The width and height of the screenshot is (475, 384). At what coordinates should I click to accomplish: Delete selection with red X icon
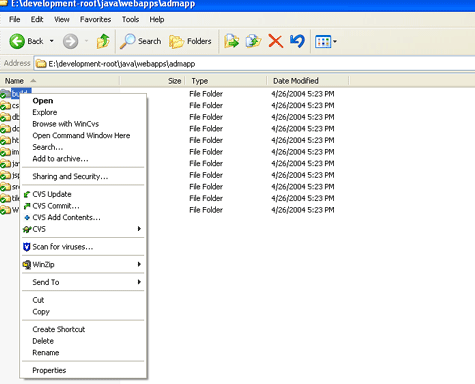coord(276,41)
